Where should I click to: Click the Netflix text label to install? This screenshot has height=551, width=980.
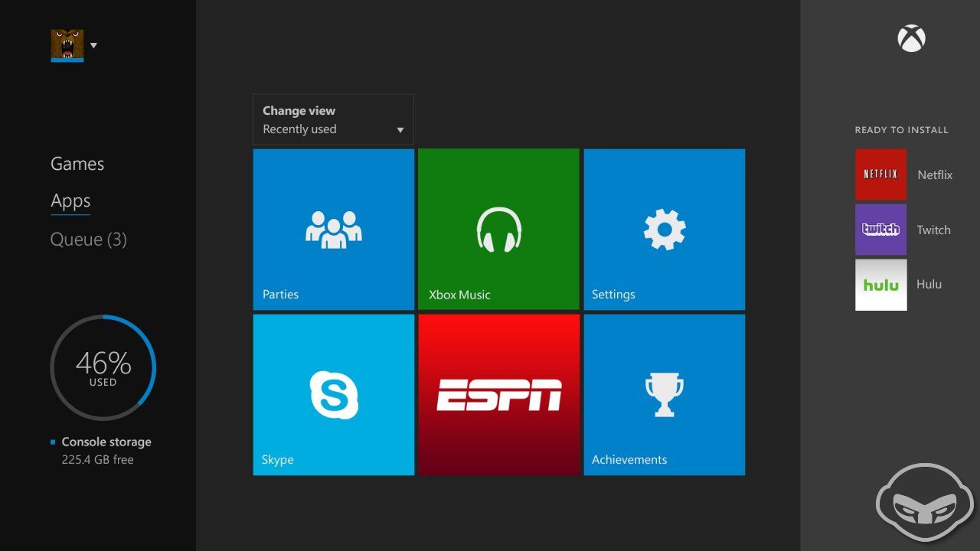tap(935, 174)
